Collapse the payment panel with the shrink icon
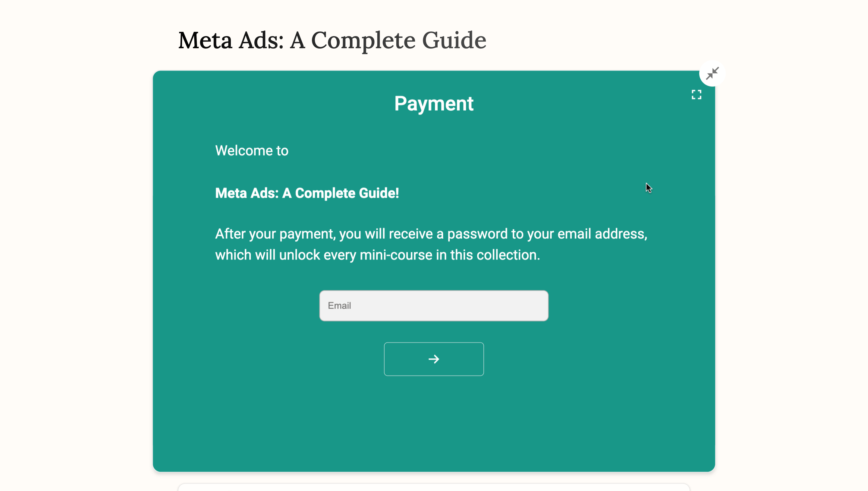868x491 pixels. click(712, 73)
